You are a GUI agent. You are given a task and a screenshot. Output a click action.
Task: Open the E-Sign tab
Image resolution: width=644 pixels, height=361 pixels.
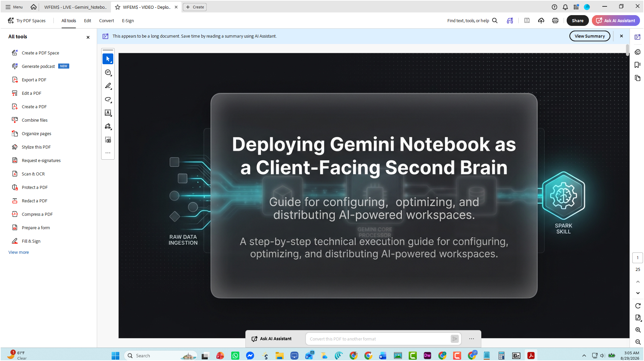128,21
